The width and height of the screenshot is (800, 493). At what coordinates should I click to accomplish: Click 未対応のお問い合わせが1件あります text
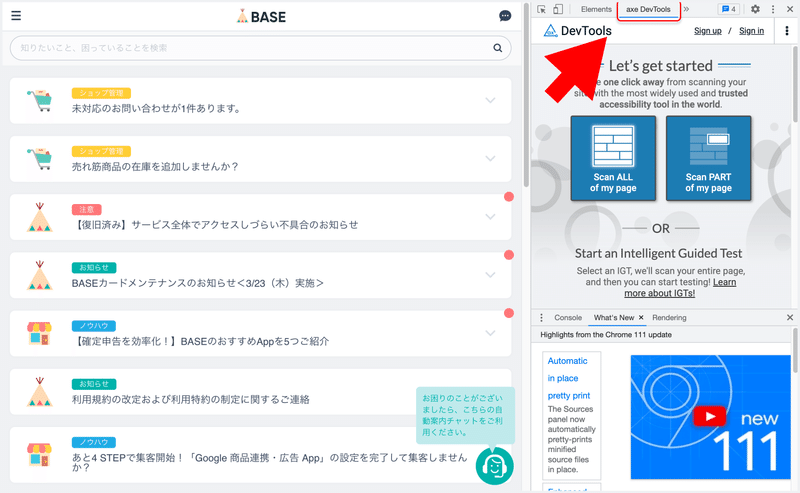pyautogui.click(x=156, y=108)
